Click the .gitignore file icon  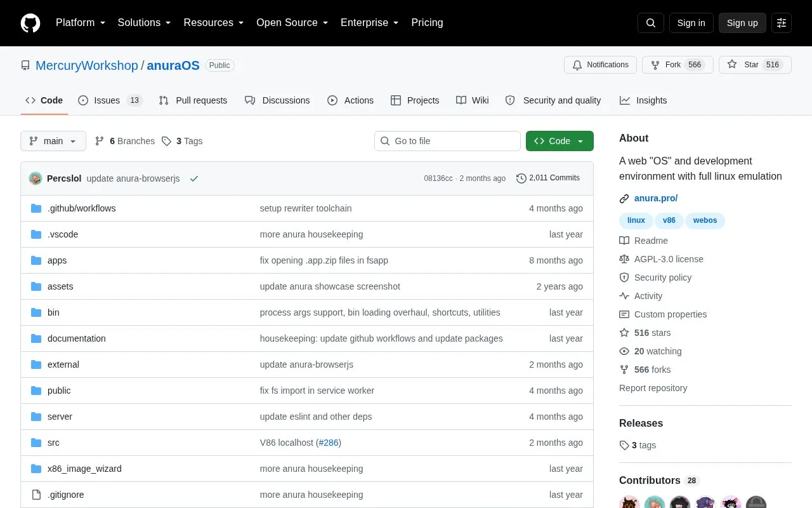[36, 495]
